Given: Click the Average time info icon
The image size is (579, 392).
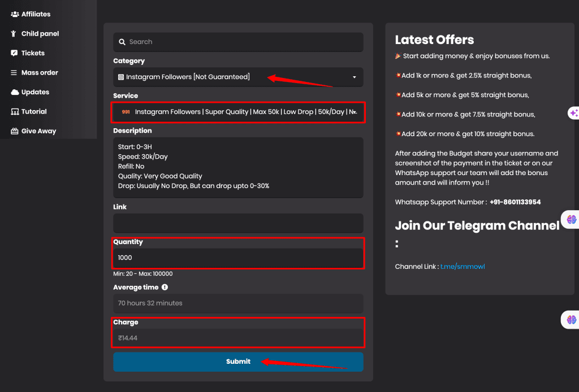Looking at the screenshot, I should [165, 288].
